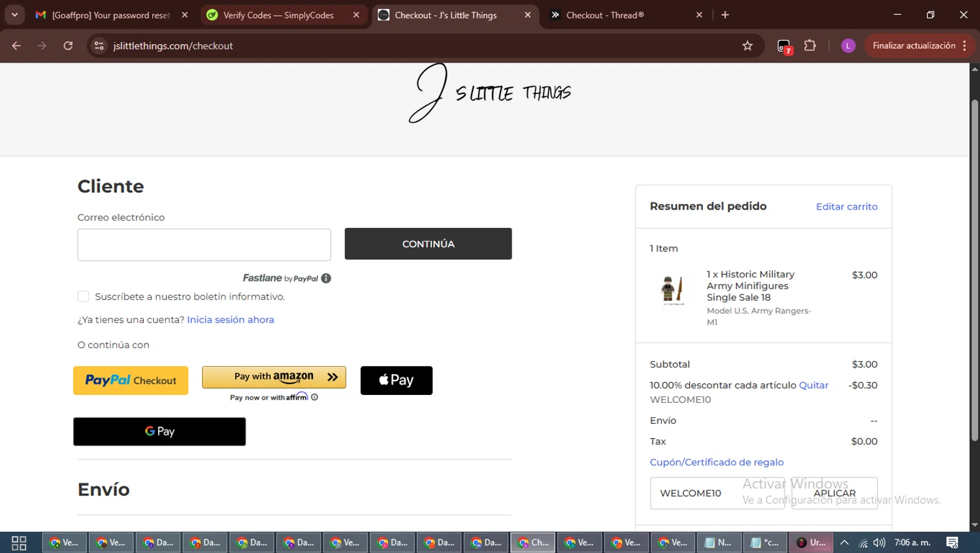
Task: Open Windows Task View icon
Action: point(19,543)
